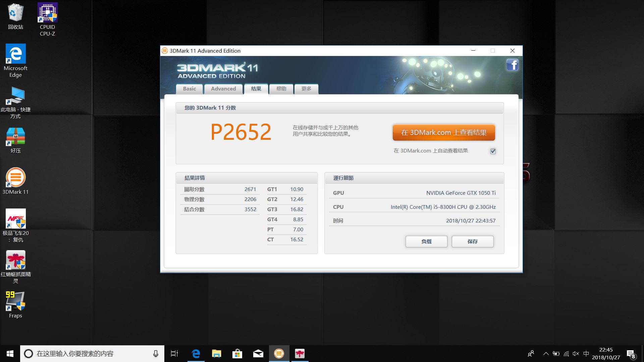The width and height of the screenshot is (644, 362).
Task: Expand hidden system tray icons chevron
Action: point(546,354)
